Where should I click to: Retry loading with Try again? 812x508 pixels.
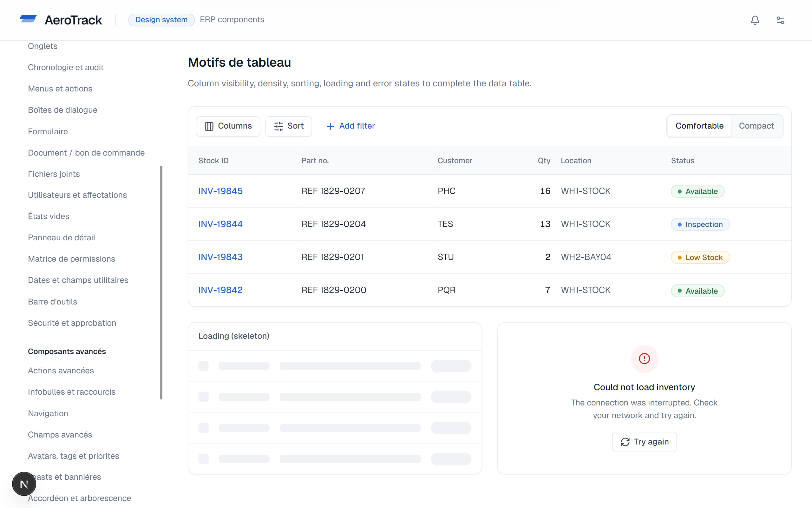click(644, 442)
